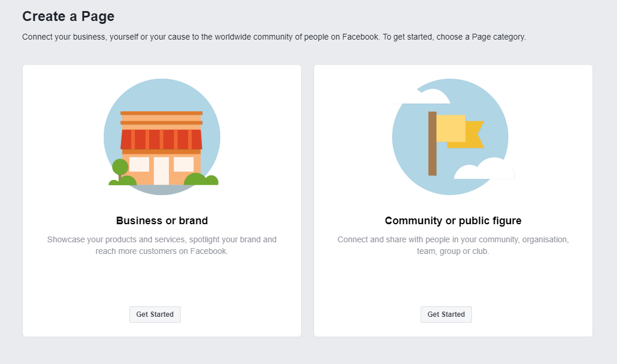This screenshot has height=364, width=617.
Task: Click the "Connect your business, yourself" intro text
Action: (274, 37)
